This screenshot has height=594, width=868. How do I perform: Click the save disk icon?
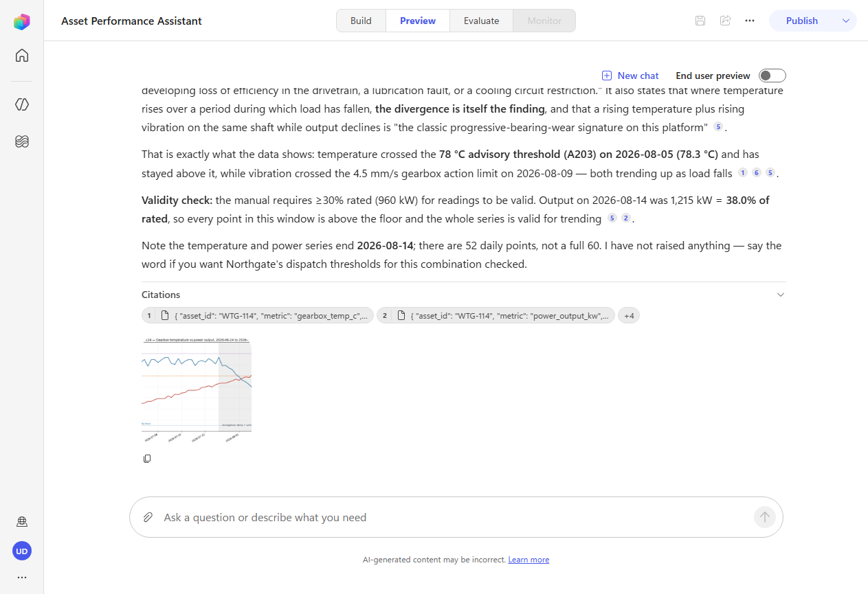click(700, 21)
